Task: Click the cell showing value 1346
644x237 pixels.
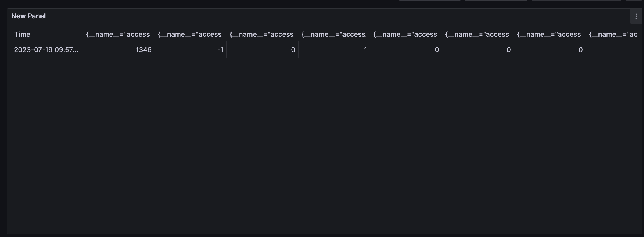Action: [x=143, y=50]
